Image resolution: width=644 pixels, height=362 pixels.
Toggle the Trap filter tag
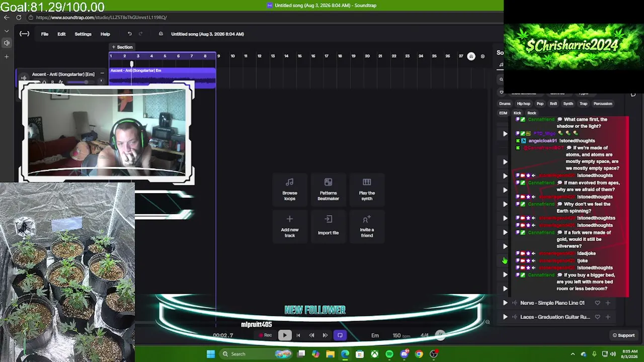583,104
